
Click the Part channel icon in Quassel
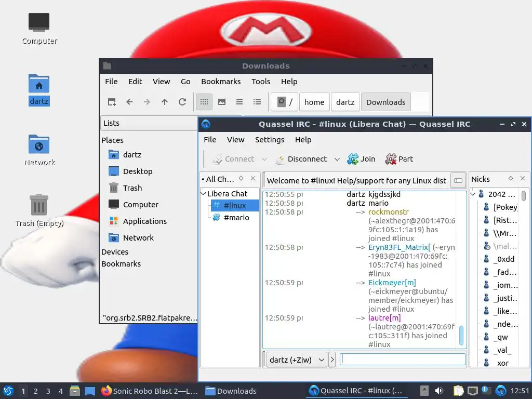(391, 159)
